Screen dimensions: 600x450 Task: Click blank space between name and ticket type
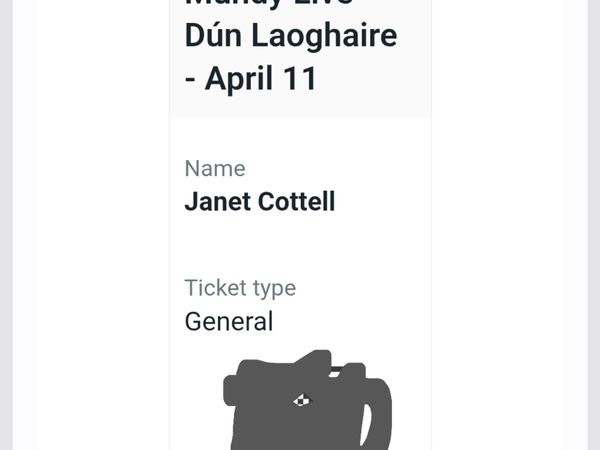[x=300, y=245]
